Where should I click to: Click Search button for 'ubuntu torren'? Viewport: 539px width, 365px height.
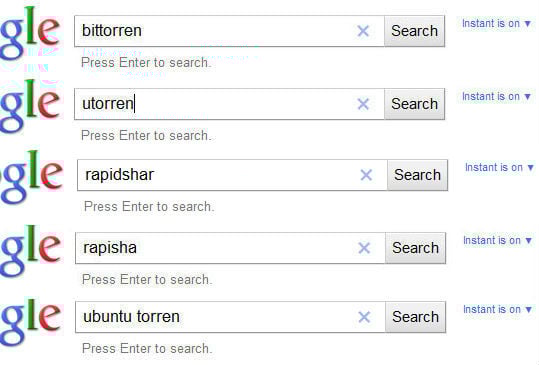[416, 317]
